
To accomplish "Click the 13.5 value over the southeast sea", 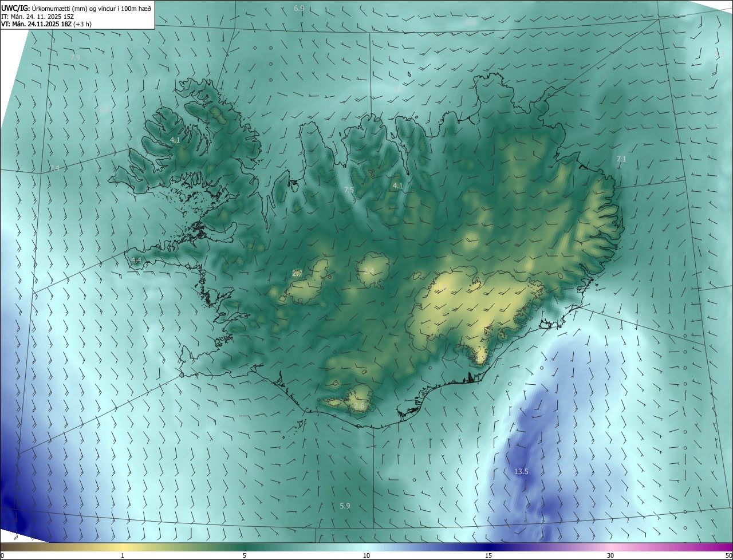I will pyautogui.click(x=521, y=471).
